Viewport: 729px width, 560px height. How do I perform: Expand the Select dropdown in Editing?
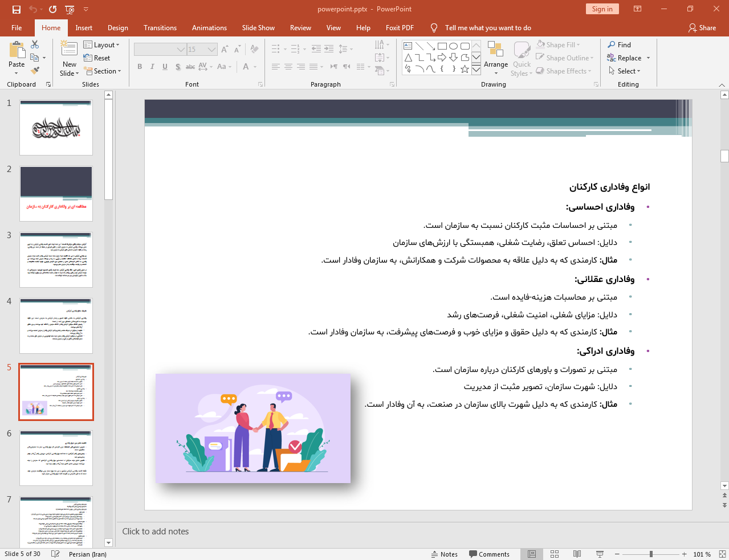625,71
